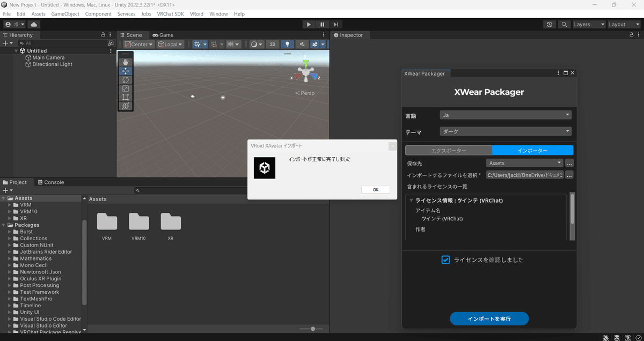Open the File menu
The image size is (644, 341).
tap(7, 14)
